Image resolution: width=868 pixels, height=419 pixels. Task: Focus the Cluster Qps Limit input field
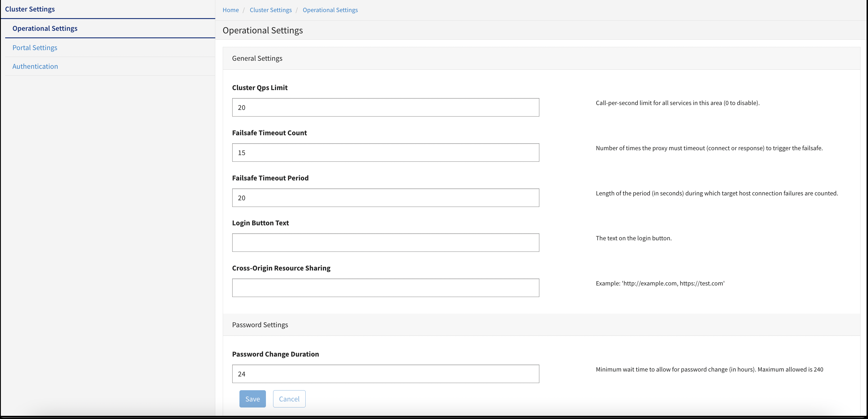click(385, 107)
